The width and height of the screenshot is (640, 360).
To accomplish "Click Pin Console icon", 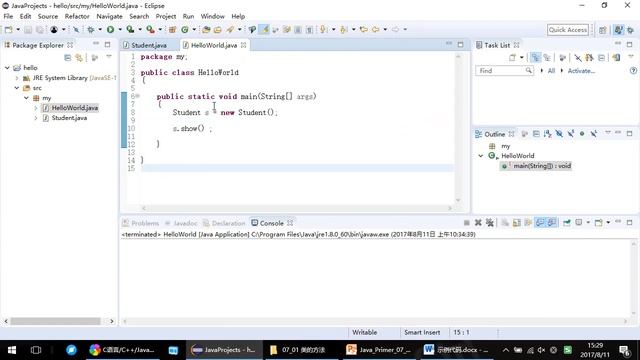I will pos(567,223).
